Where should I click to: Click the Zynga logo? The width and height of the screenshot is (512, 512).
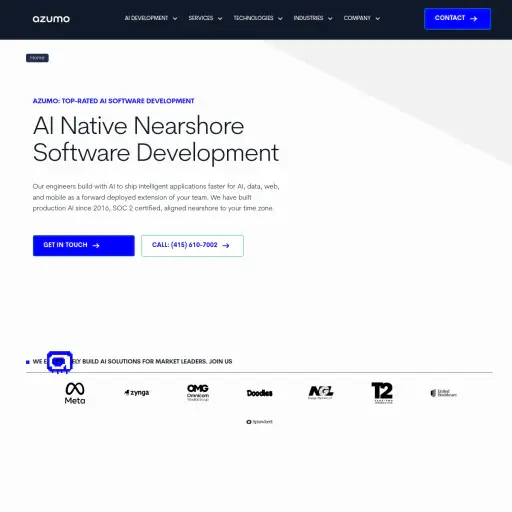tap(137, 393)
